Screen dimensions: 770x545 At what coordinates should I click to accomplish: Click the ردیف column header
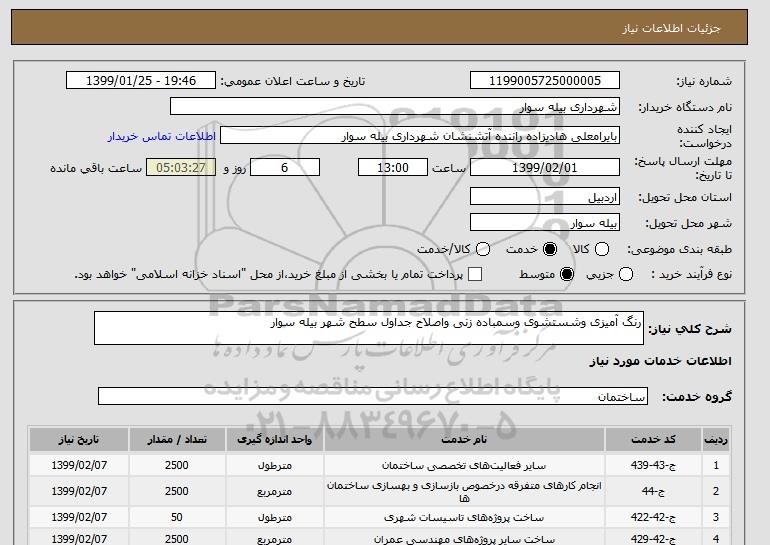pos(716,439)
